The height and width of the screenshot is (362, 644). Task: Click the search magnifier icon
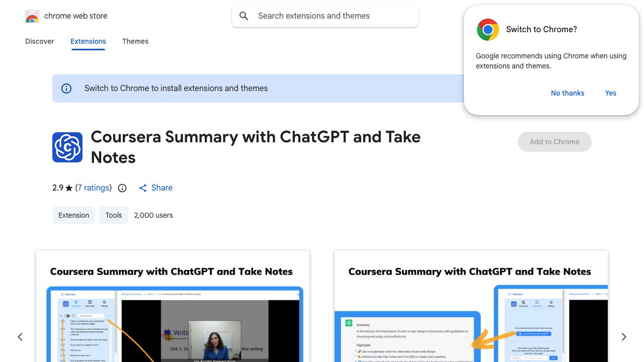click(244, 16)
